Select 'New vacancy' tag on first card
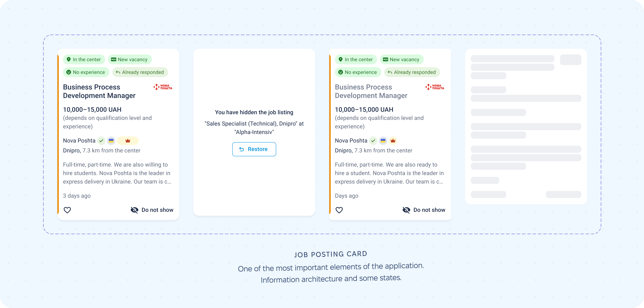 point(130,59)
